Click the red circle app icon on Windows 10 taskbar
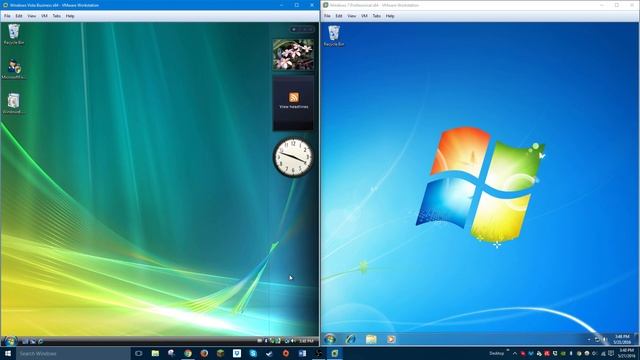Viewport: 640px width, 360px height. 286,353
